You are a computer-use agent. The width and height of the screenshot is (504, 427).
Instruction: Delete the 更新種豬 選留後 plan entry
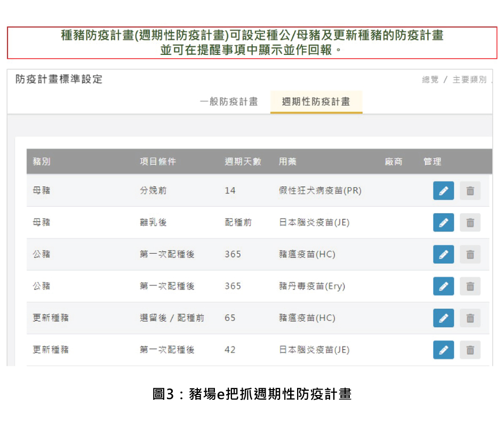(x=470, y=318)
